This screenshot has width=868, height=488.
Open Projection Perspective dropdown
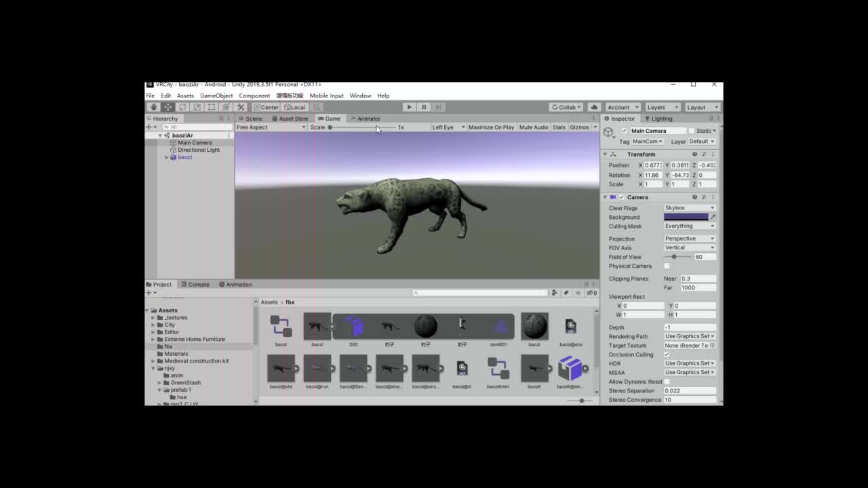[689, 239]
